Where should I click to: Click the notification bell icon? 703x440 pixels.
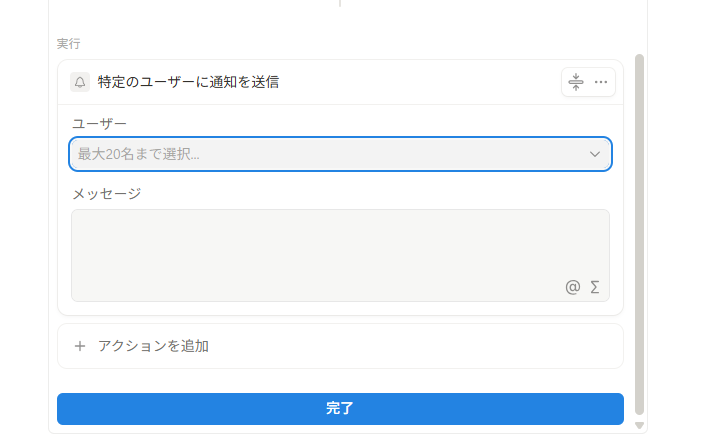tap(80, 82)
